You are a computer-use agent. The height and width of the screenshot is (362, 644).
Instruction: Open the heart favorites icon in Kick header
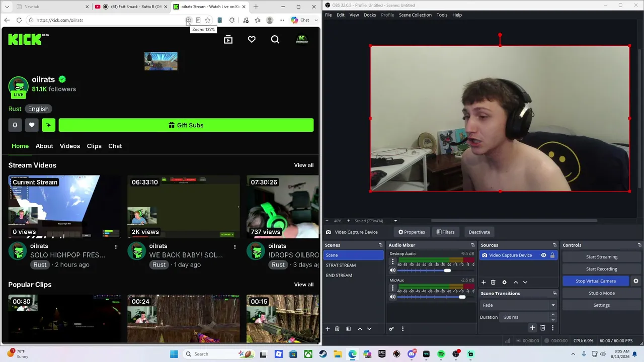(x=252, y=40)
